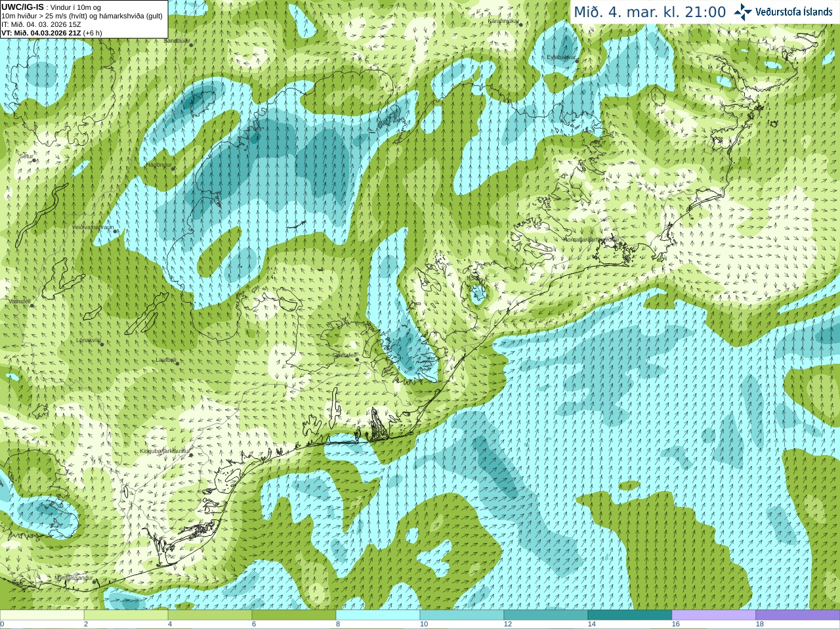This screenshot has height=629, width=840.
Task: Click the above-18 m/s purple legend swatch
Action: [798, 615]
